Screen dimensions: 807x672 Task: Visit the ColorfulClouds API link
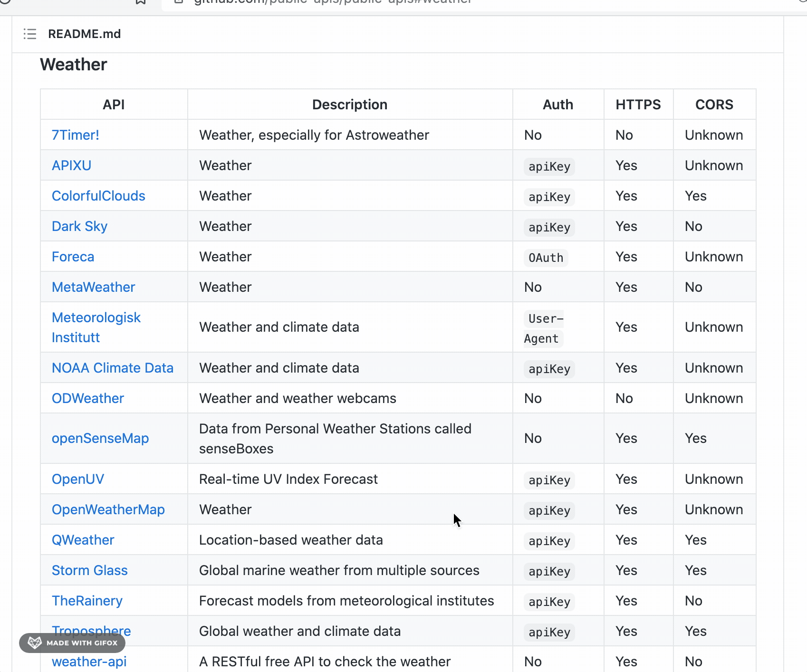pos(98,196)
